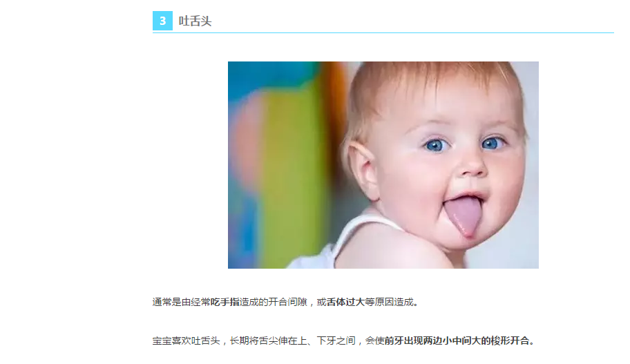Open the baby photo
Screen dimensions: 630x364
tap(383, 164)
